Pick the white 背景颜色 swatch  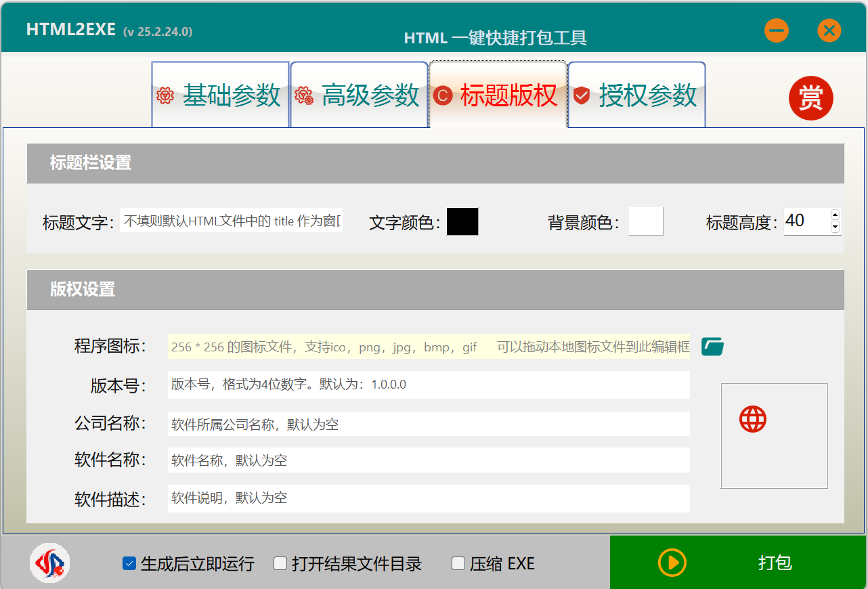tap(646, 221)
